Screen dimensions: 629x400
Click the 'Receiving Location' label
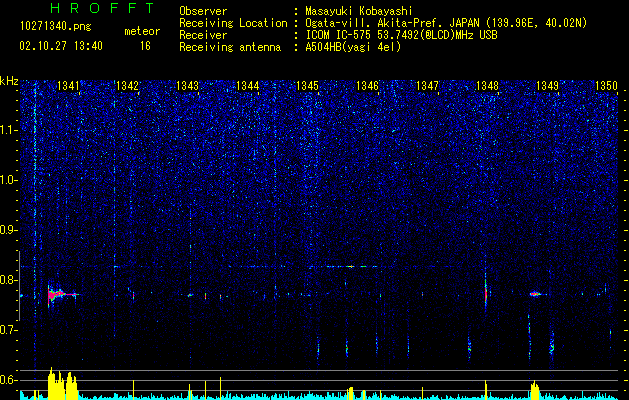[x=233, y=23]
